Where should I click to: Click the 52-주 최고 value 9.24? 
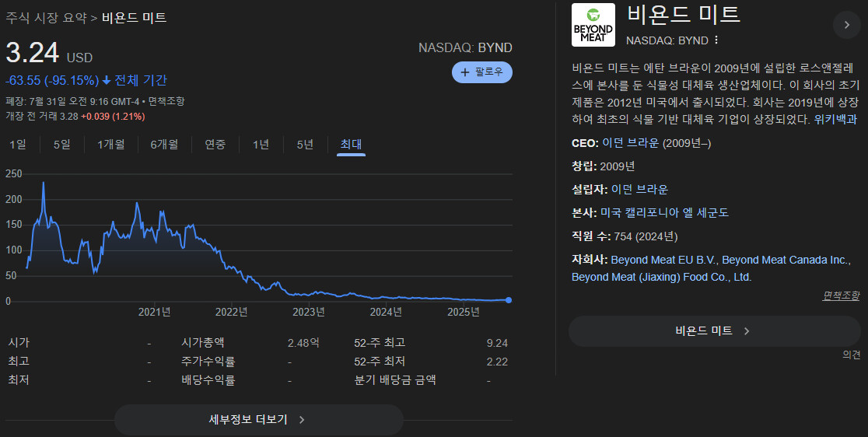tap(497, 344)
